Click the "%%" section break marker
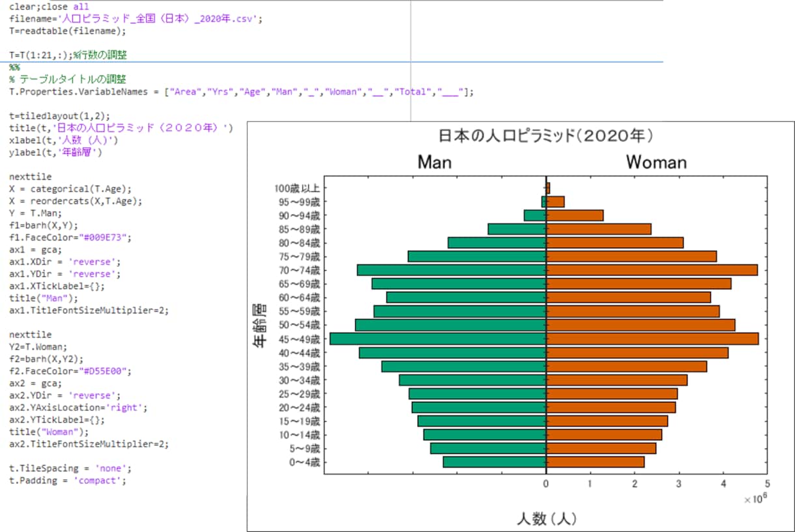This screenshot has height=532, width=795. pyautogui.click(x=14, y=67)
